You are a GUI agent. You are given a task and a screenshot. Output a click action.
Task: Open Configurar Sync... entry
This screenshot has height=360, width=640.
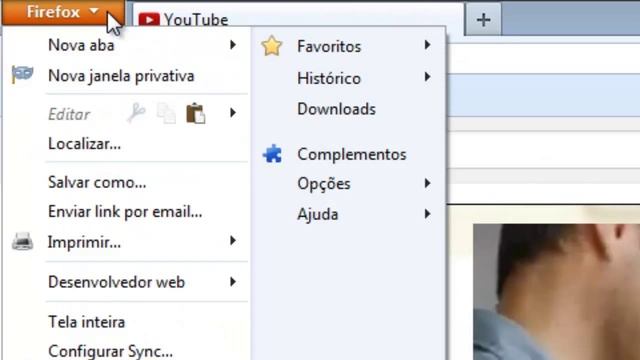pos(111,351)
